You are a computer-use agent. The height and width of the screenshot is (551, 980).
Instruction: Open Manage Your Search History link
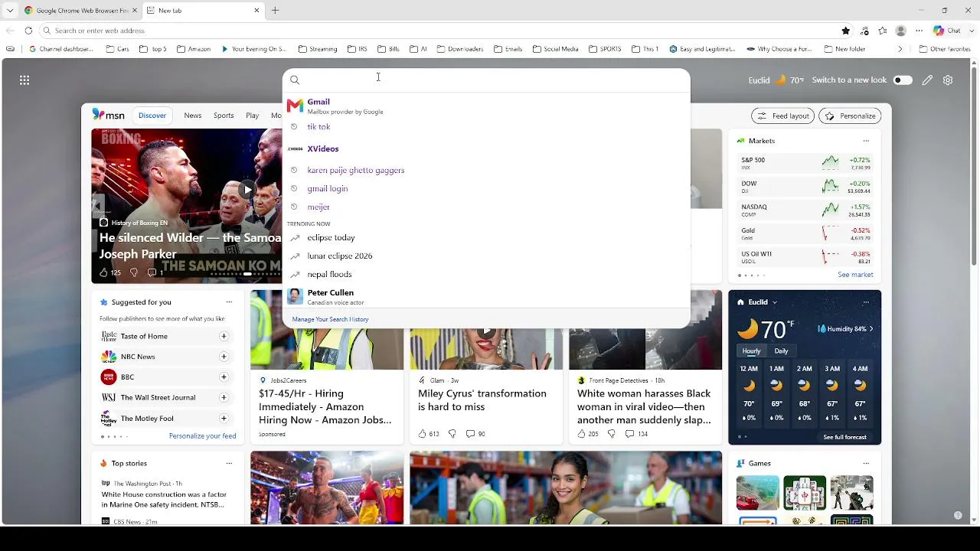[330, 319]
